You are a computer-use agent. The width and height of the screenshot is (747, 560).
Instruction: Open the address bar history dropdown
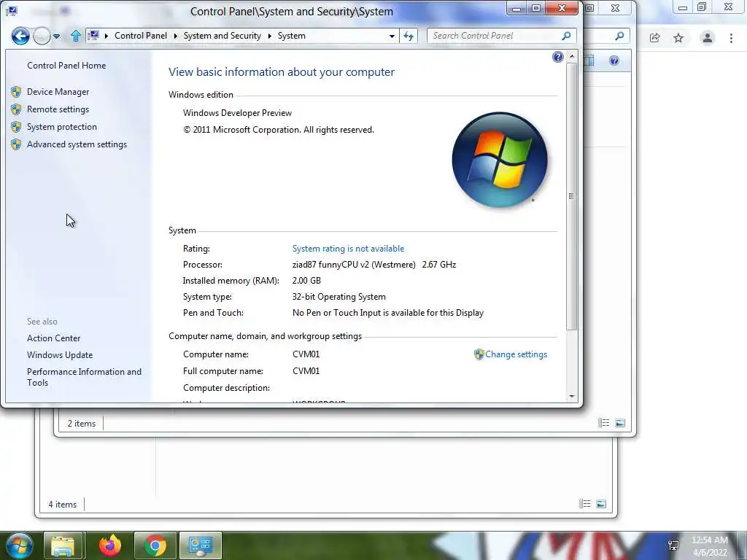392,36
